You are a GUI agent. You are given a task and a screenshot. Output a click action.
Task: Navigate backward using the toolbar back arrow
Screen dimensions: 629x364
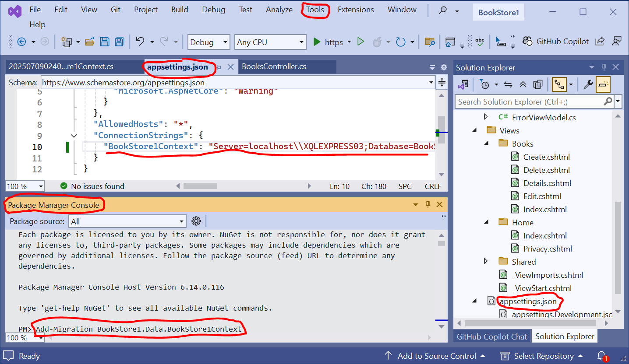(x=21, y=42)
